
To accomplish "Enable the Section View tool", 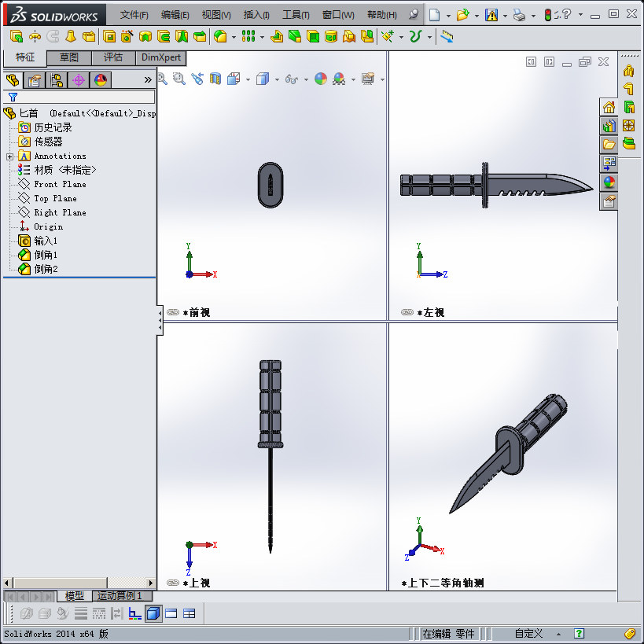I will point(214,79).
